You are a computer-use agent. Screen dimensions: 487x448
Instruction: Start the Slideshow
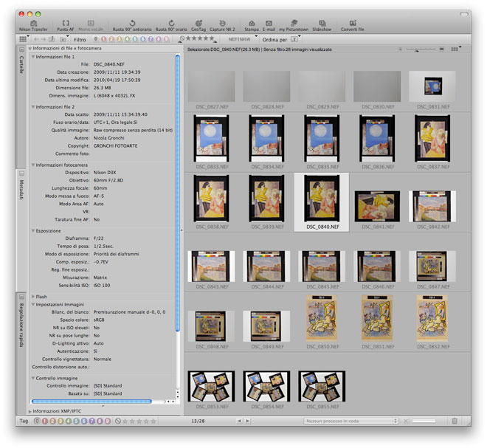point(322,26)
